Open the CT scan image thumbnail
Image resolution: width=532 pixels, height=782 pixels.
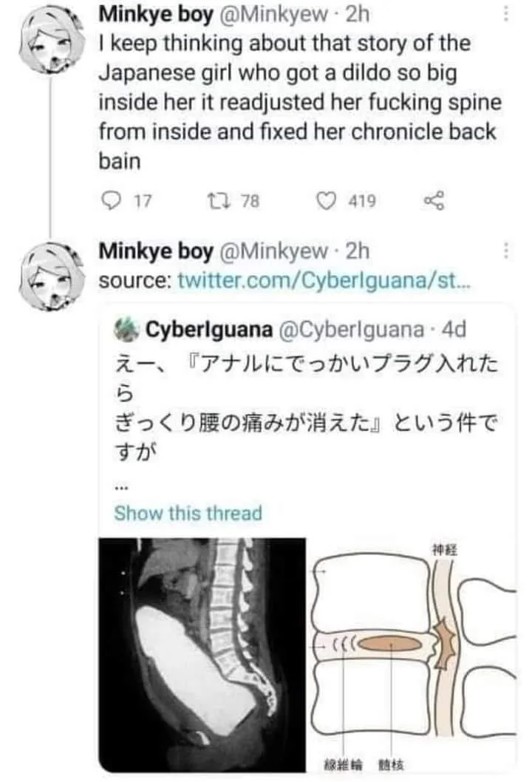(x=202, y=653)
